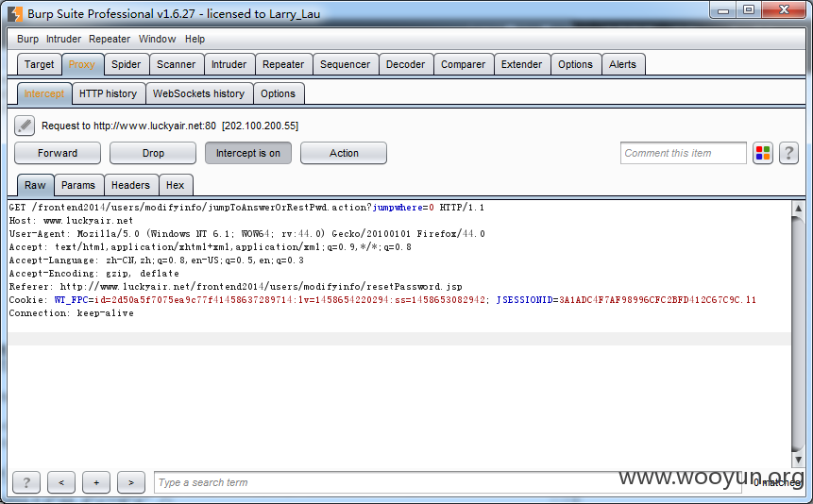Minimize the Burp Suite window
Viewport: 813px width, 504px height.
tap(724, 9)
